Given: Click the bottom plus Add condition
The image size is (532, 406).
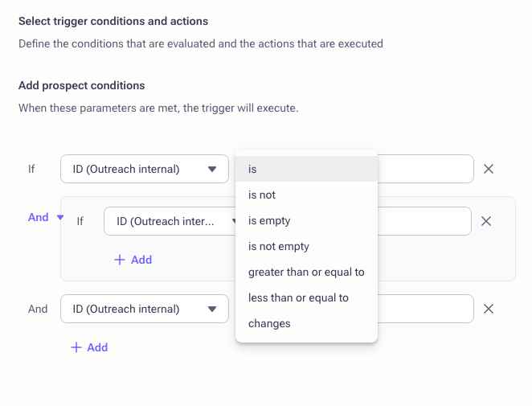Looking at the screenshot, I should 89,347.
